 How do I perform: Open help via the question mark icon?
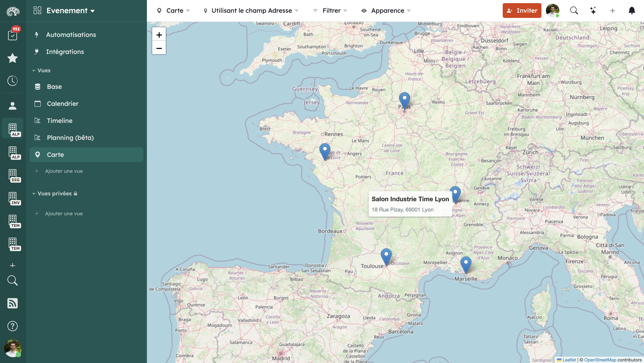click(12, 326)
